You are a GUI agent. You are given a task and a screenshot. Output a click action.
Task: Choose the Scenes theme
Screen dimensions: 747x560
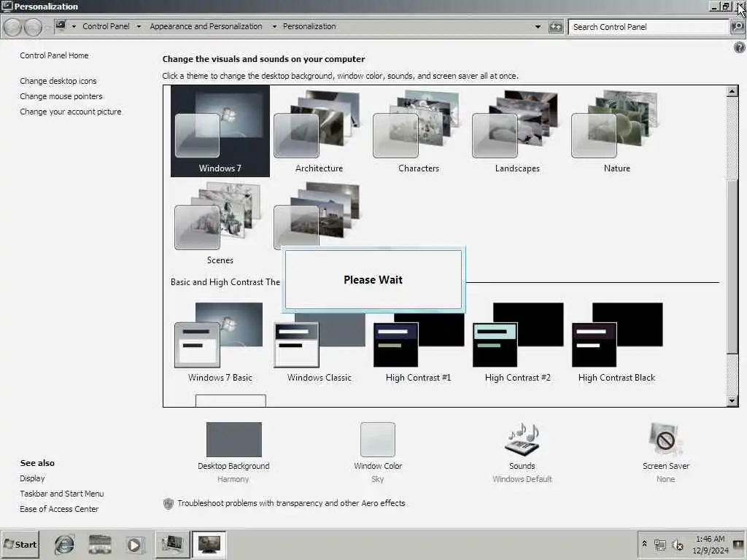click(220, 224)
